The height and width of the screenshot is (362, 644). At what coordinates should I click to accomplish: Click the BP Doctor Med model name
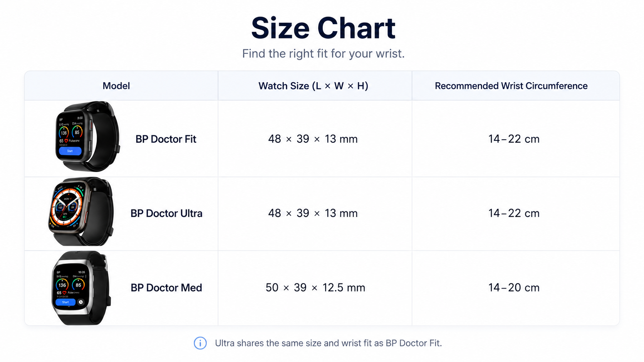166,287
